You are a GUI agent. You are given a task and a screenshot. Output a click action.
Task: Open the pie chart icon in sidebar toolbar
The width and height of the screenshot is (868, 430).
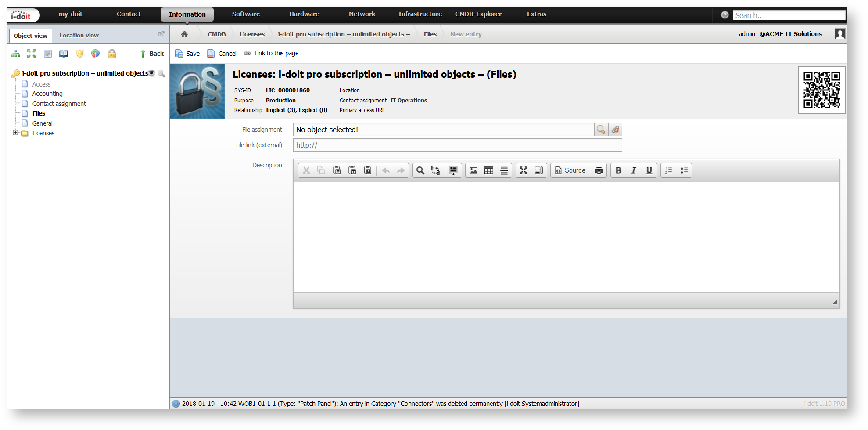coord(95,54)
